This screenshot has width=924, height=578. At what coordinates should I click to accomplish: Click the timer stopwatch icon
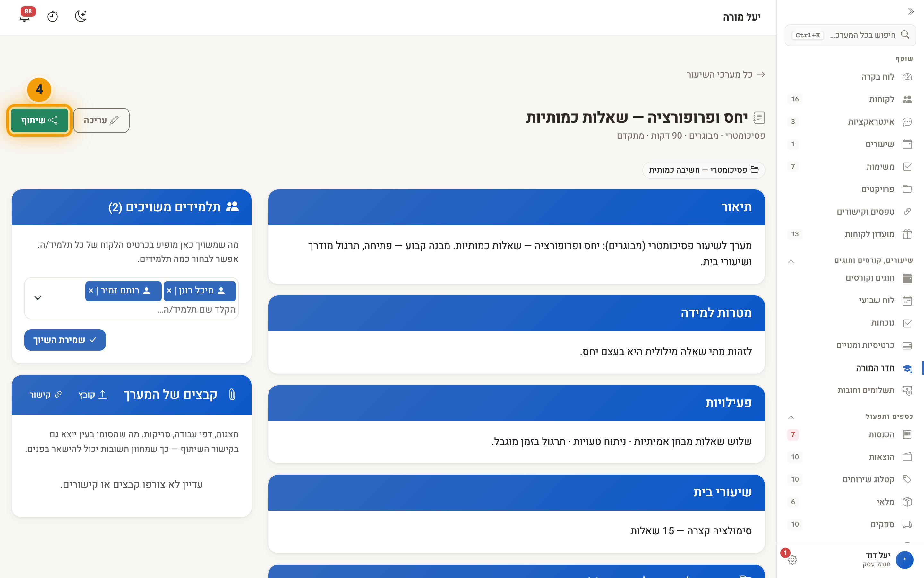pyautogui.click(x=53, y=16)
